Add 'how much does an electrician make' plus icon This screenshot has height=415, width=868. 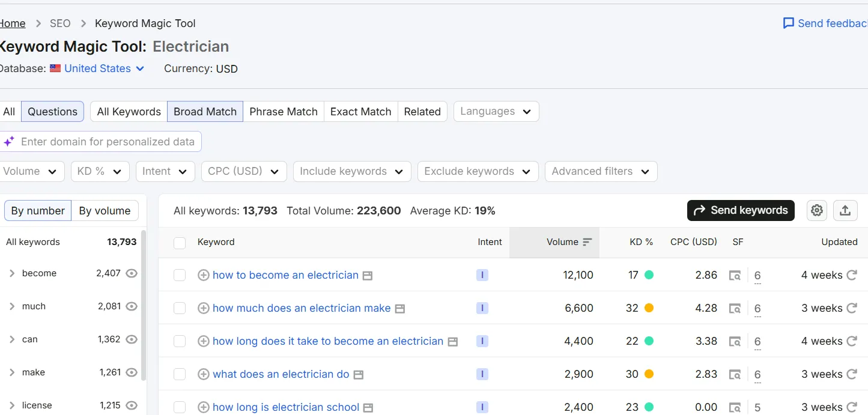click(x=204, y=308)
